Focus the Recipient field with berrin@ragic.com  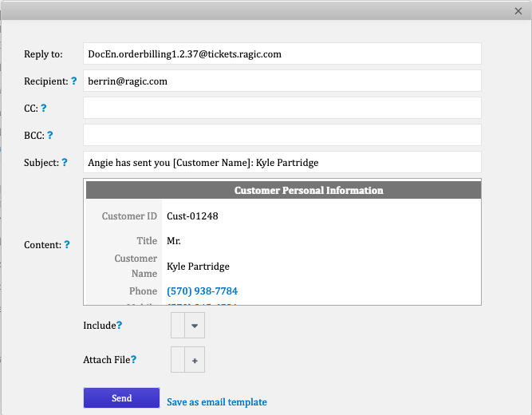pos(282,81)
